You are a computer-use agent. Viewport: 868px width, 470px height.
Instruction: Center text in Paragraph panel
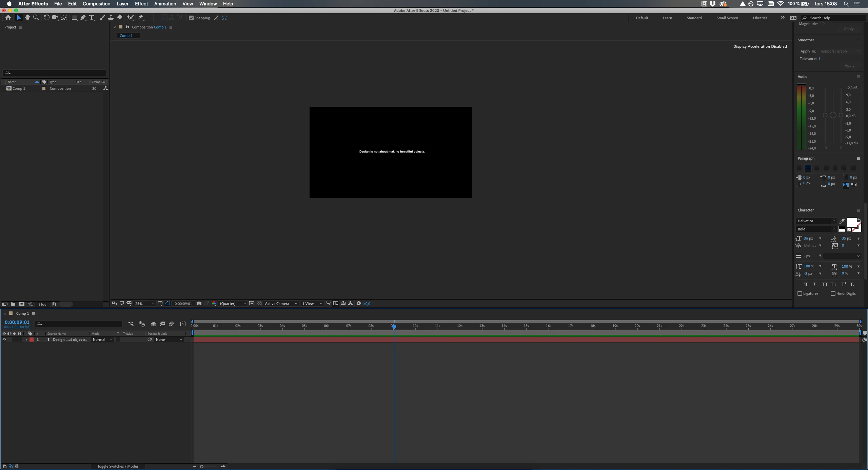click(808, 168)
